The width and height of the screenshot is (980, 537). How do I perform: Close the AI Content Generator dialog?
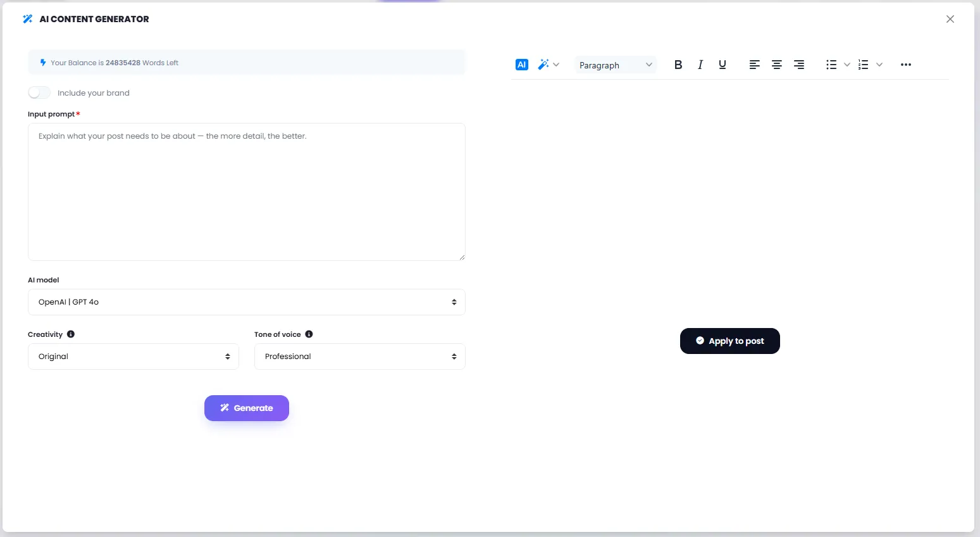[950, 19]
